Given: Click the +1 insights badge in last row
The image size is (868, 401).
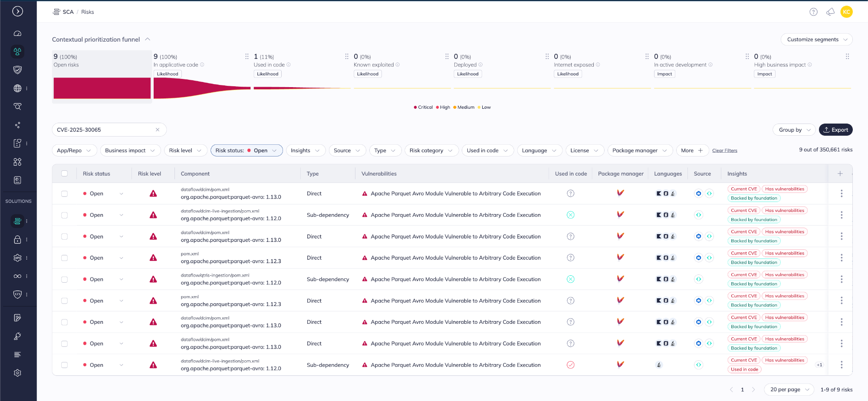Looking at the screenshot, I should point(819,365).
